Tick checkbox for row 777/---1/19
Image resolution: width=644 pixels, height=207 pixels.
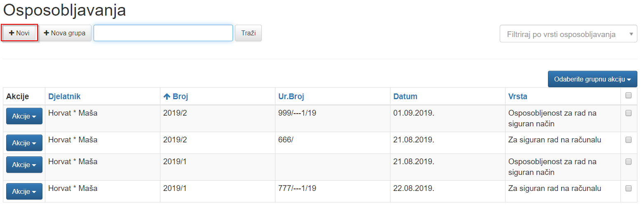click(629, 188)
